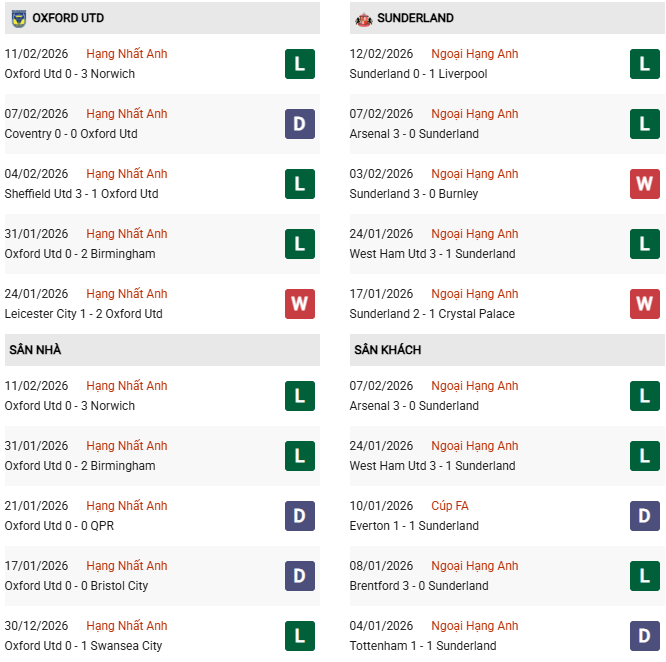Click the D badge for Coventry vs Oxford Utd
The image size is (666, 662).
point(299,124)
